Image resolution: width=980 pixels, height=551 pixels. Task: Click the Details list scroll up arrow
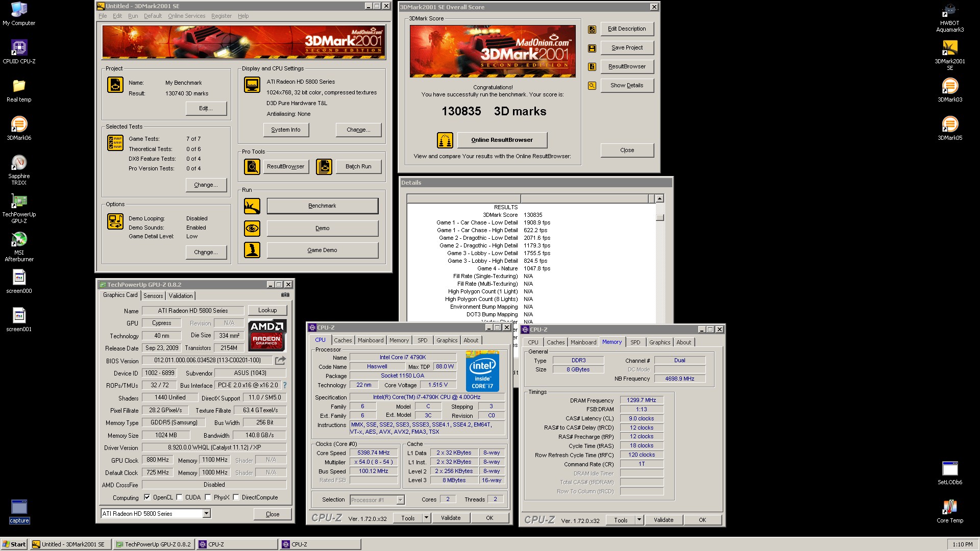pyautogui.click(x=660, y=198)
